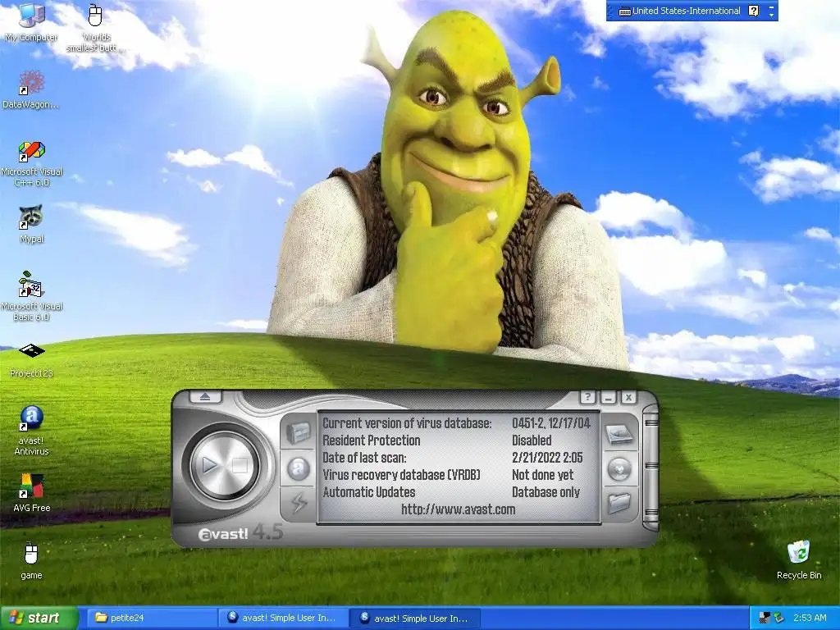Screen dimensions: 840x630
Task: Select the AVG Free desktop shortcut
Action: (32, 493)
